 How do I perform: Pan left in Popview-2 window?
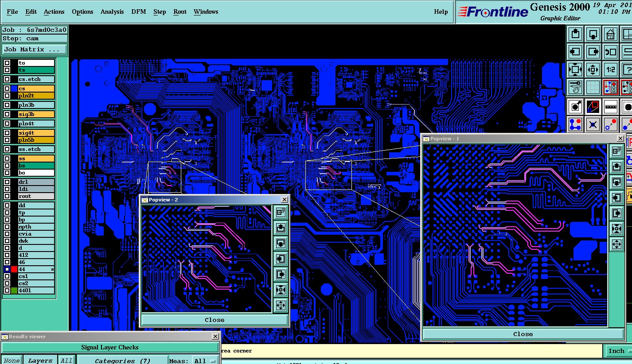(x=281, y=259)
